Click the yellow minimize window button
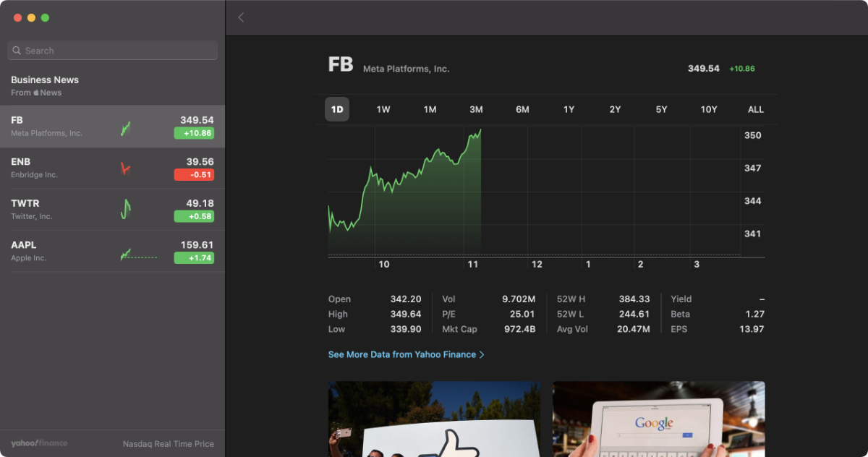Screen dimensions: 868x457 click(x=31, y=17)
